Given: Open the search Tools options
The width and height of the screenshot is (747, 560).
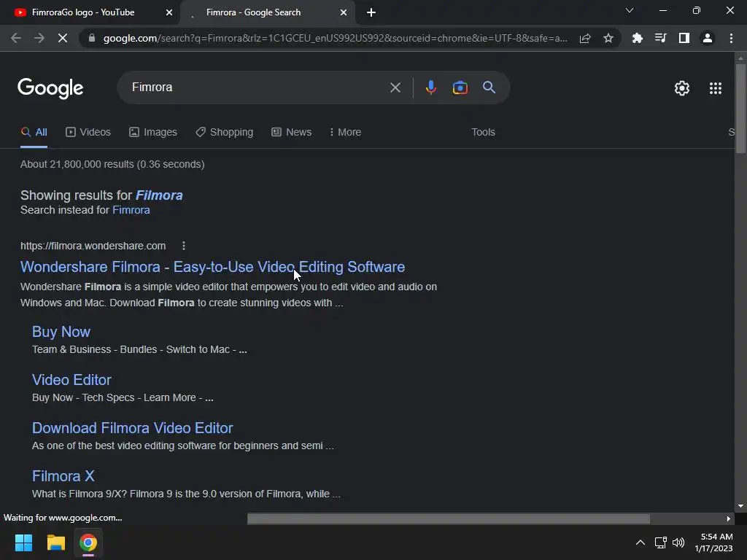Looking at the screenshot, I should (483, 133).
